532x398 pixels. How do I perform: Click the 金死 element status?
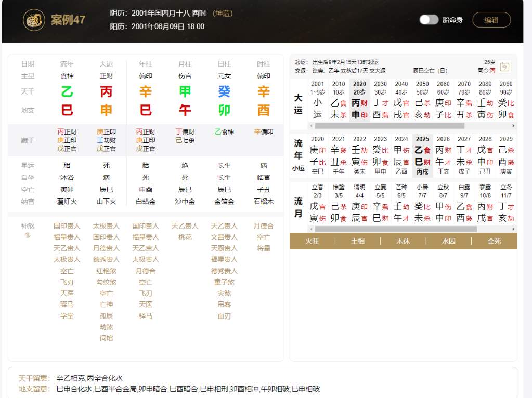click(494, 241)
